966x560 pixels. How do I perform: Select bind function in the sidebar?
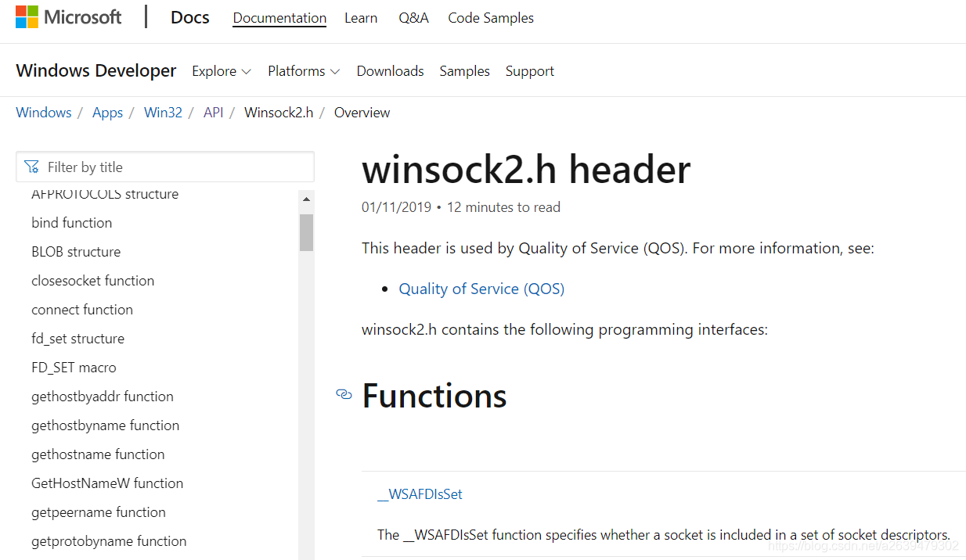(x=71, y=222)
